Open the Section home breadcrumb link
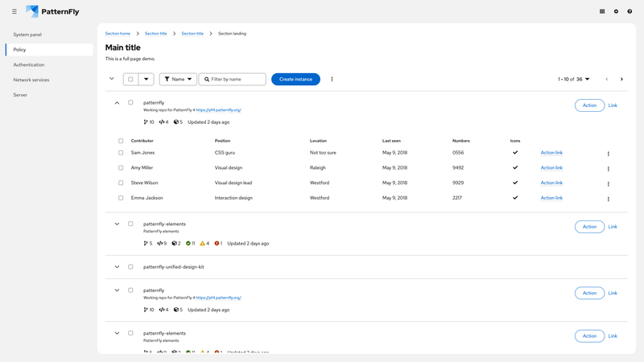Screen dimensions: 644x362 coord(118,34)
